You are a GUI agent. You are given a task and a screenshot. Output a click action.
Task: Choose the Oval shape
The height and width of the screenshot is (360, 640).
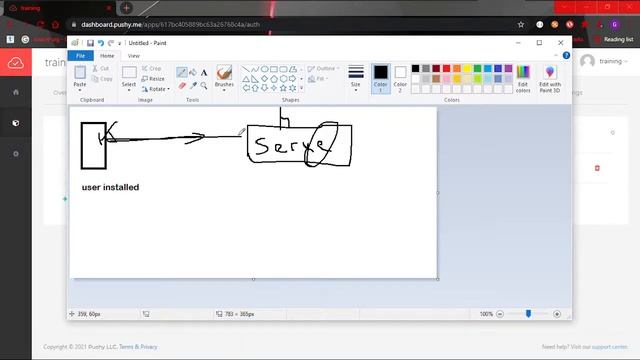click(264, 69)
